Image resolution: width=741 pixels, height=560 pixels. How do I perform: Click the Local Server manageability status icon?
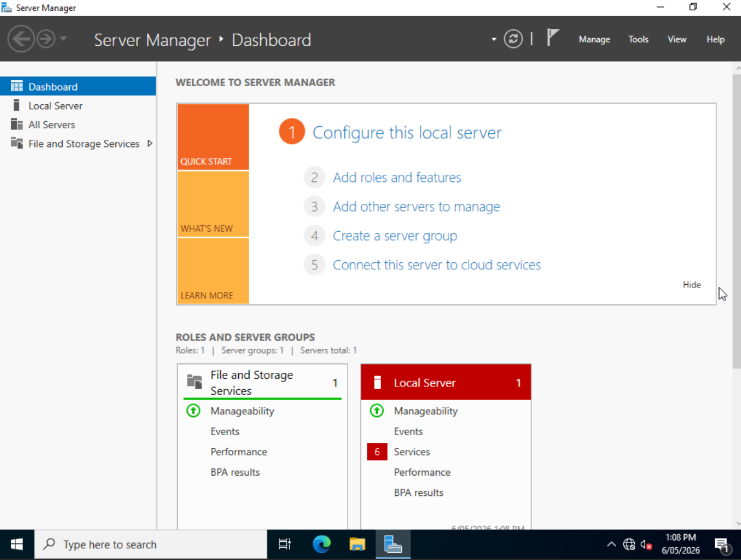click(x=377, y=410)
